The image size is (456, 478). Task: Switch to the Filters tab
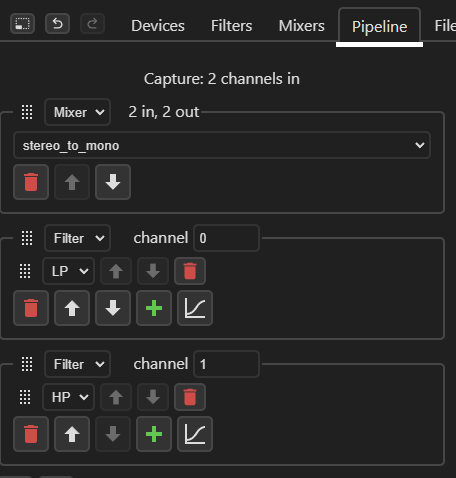click(232, 26)
